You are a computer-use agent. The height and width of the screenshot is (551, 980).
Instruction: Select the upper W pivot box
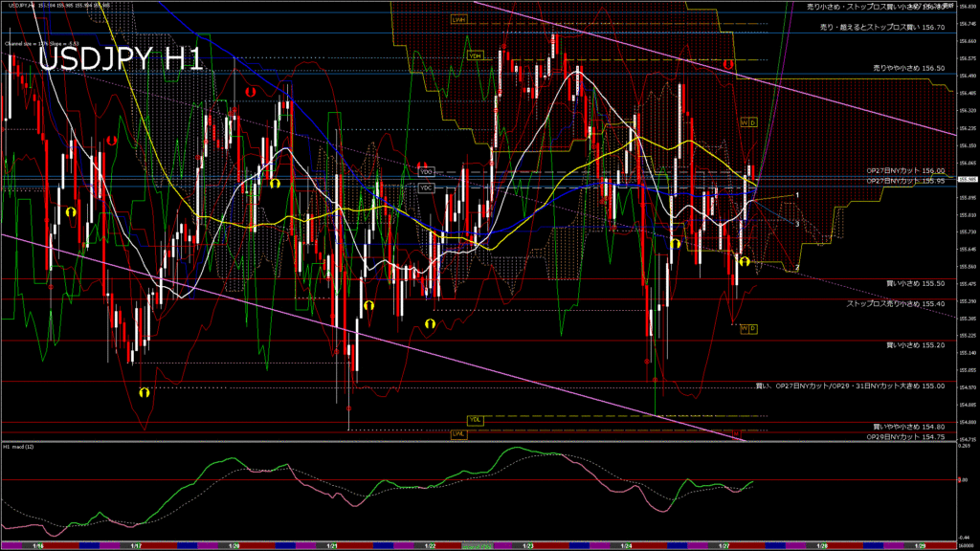743,123
